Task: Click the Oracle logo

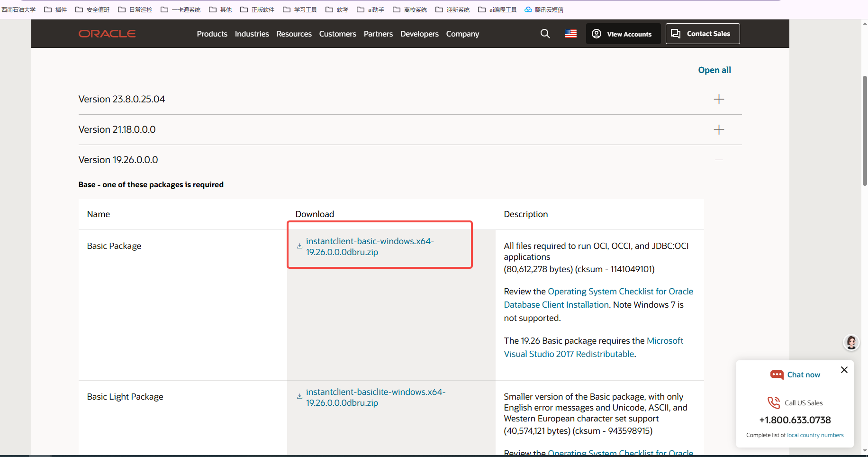Action: pos(107,33)
